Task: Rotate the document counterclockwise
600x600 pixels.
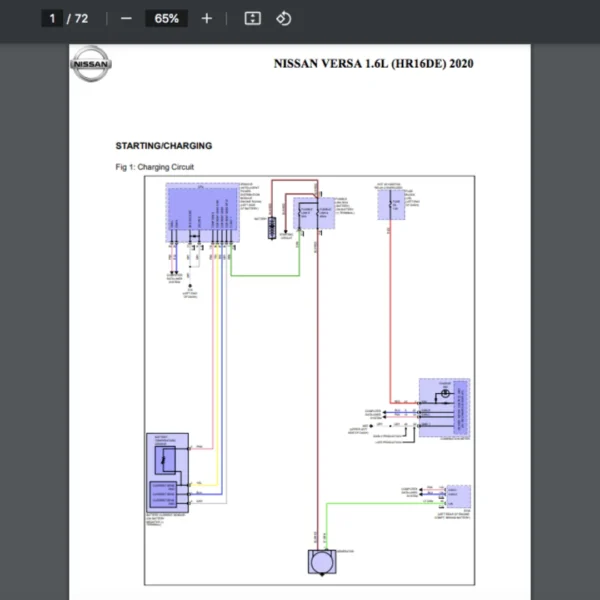Action: 283,18
